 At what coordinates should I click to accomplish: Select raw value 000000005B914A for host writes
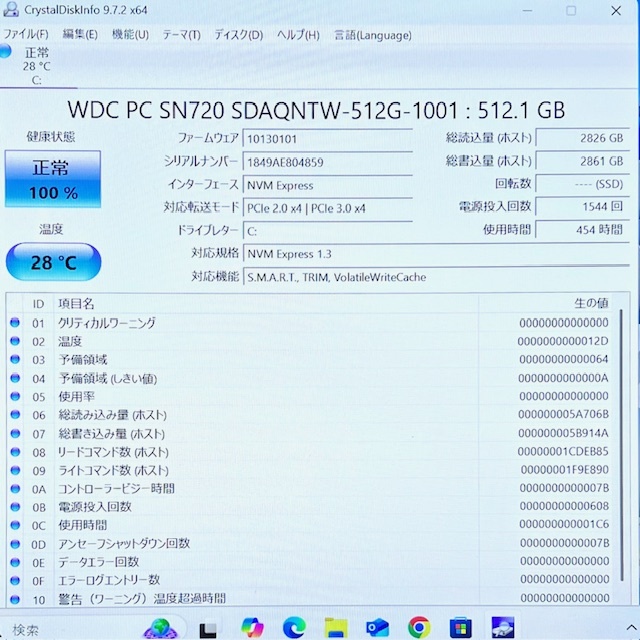pyautogui.click(x=564, y=433)
